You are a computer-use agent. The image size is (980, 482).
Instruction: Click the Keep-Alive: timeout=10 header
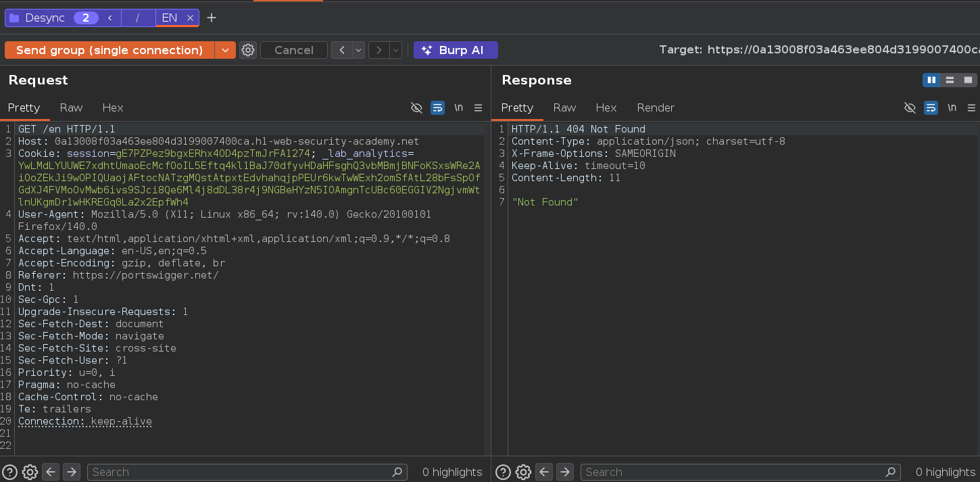coord(578,166)
